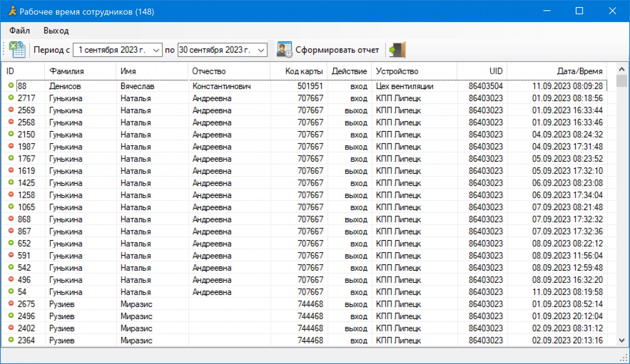Click the red exit icon for ID 1619
The height and width of the screenshot is (364, 630).
tap(11, 170)
